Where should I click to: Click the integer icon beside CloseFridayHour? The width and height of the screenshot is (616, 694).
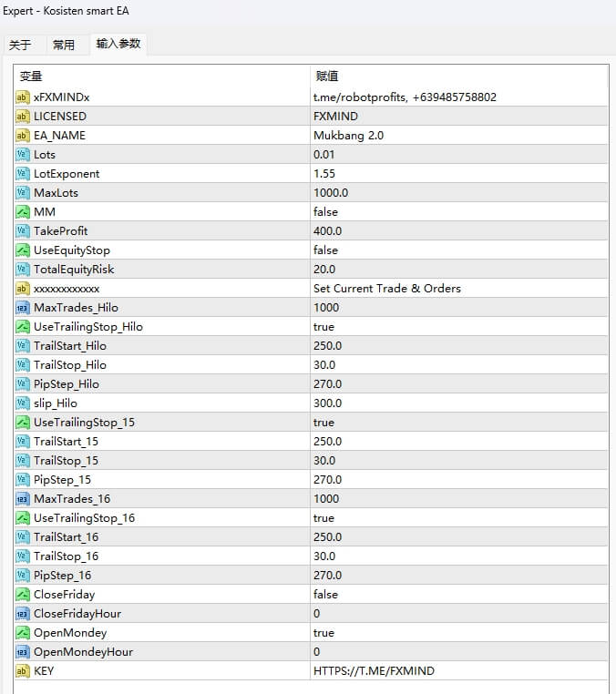(23, 614)
